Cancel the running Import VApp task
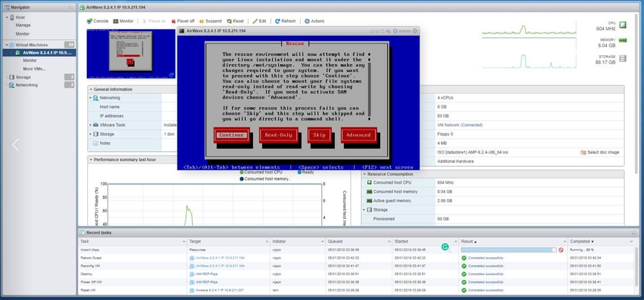This screenshot has height=300, width=644. (x=561, y=250)
